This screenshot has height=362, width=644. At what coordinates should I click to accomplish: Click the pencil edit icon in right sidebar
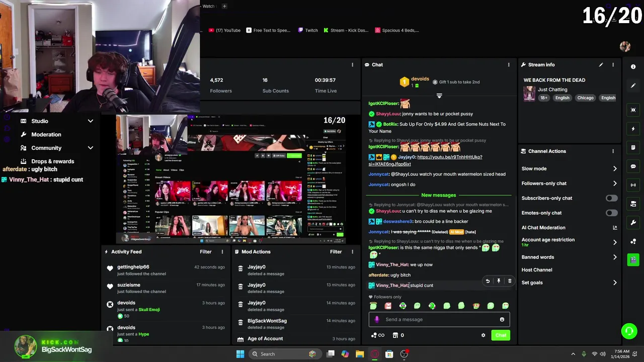tap(633, 85)
